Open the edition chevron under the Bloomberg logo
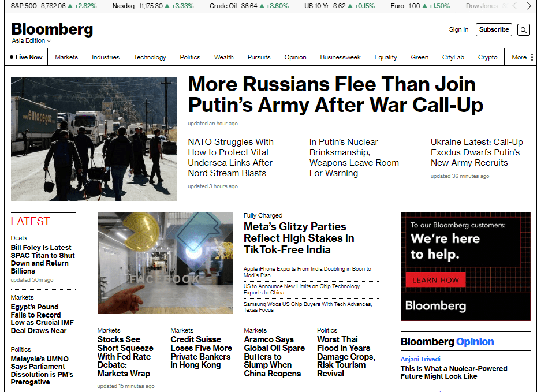This screenshot has width=537, height=392. point(49,40)
